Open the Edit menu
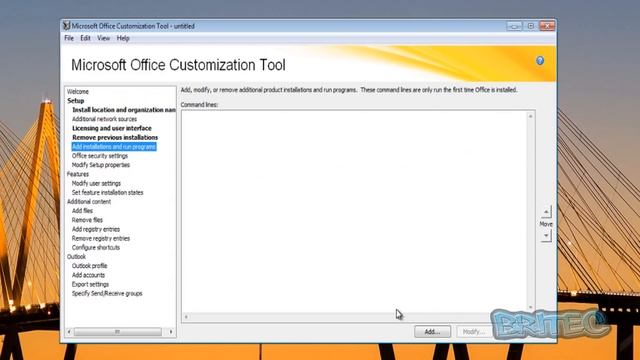 pos(85,38)
